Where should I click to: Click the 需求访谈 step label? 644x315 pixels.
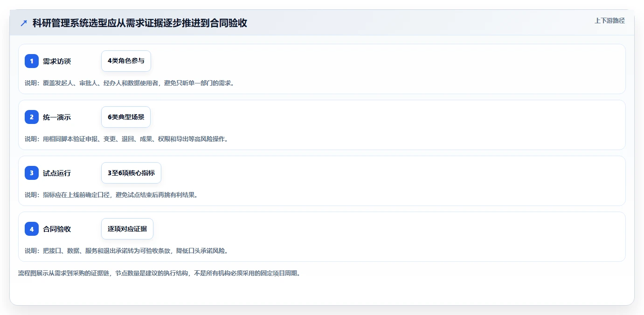pos(57,61)
